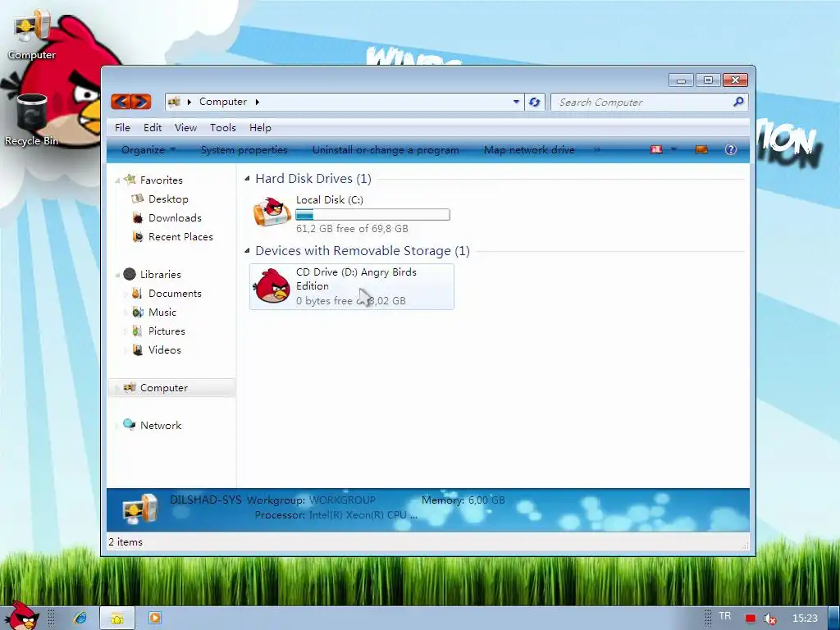Open the Recycle Bin desktop icon
The width and height of the screenshot is (840, 630).
[x=31, y=120]
